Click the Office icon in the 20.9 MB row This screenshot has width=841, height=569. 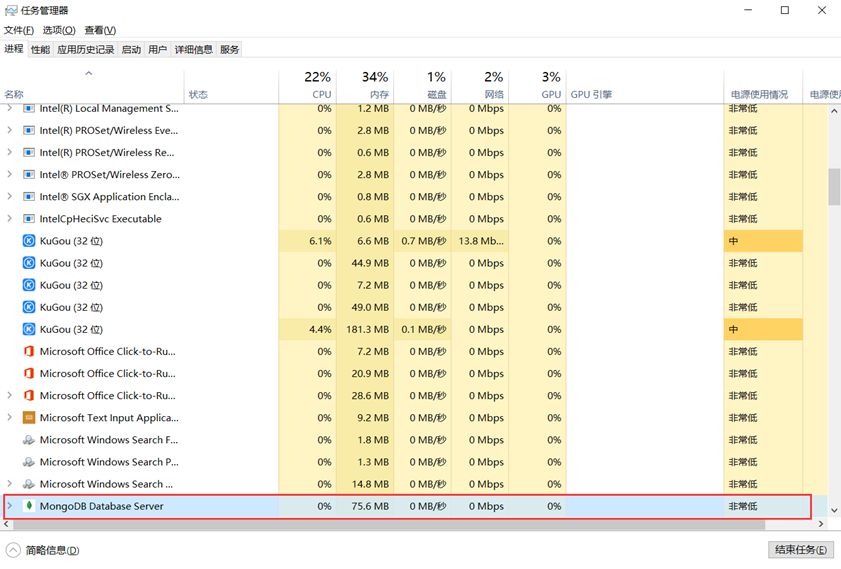[29, 373]
